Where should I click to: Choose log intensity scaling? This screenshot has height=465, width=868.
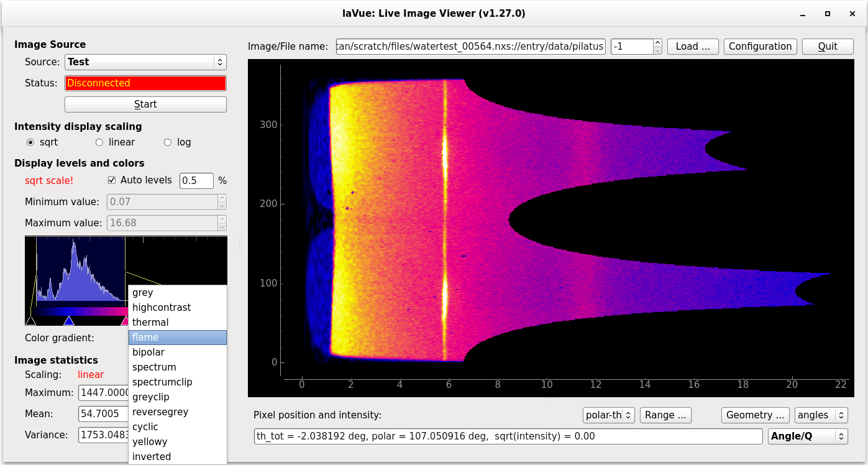click(168, 142)
